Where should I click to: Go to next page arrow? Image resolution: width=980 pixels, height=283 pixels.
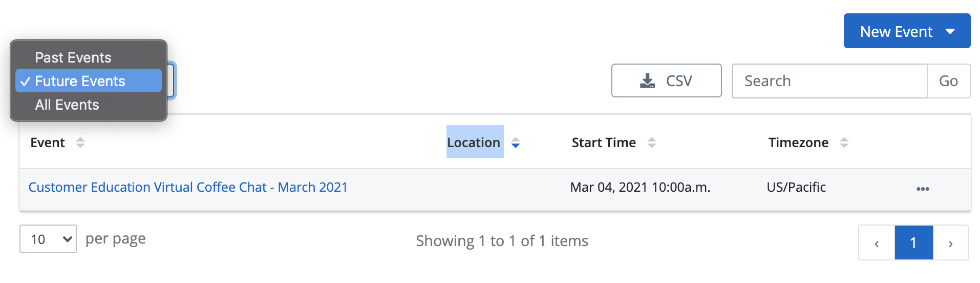950,243
